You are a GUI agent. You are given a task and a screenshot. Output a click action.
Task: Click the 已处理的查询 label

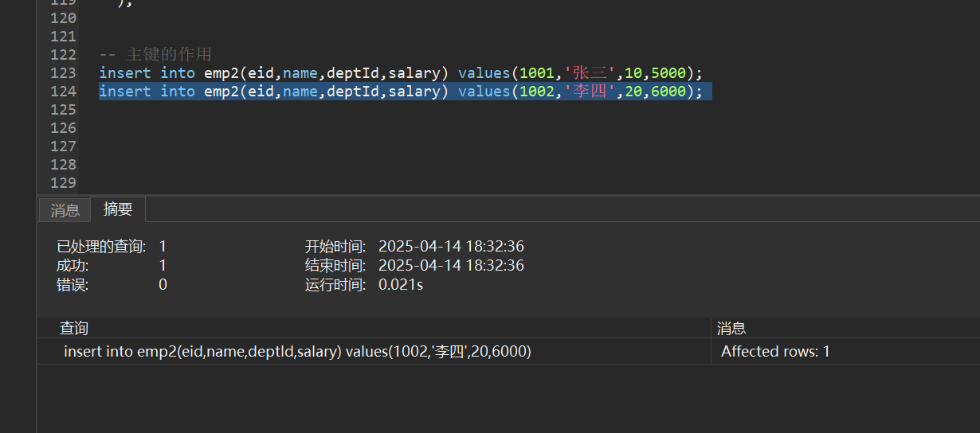(x=102, y=247)
